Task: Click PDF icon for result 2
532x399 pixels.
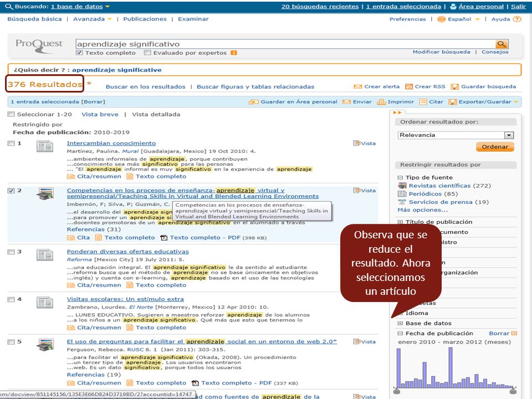Action: coord(164,238)
